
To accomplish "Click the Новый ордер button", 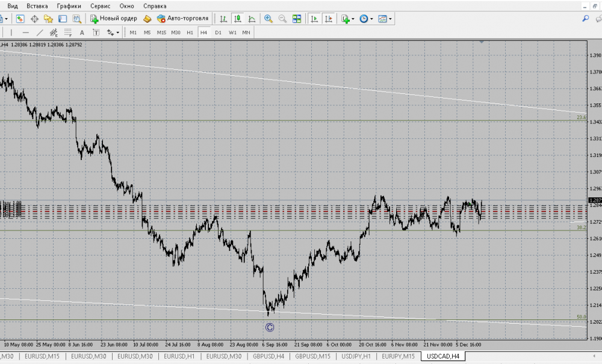I will pyautogui.click(x=114, y=19).
